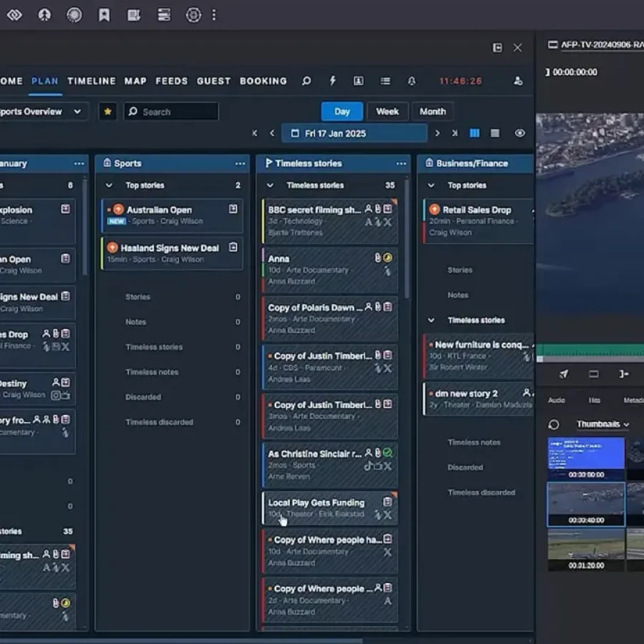Open the MAP tab
This screenshot has height=644, width=644.
pyautogui.click(x=135, y=81)
